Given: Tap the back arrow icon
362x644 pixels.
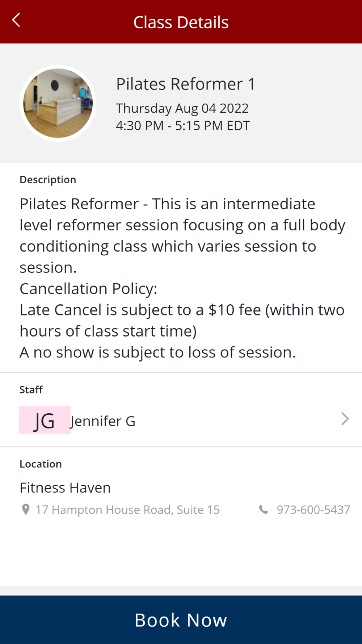Looking at the screenshot, I should [16, 20].
